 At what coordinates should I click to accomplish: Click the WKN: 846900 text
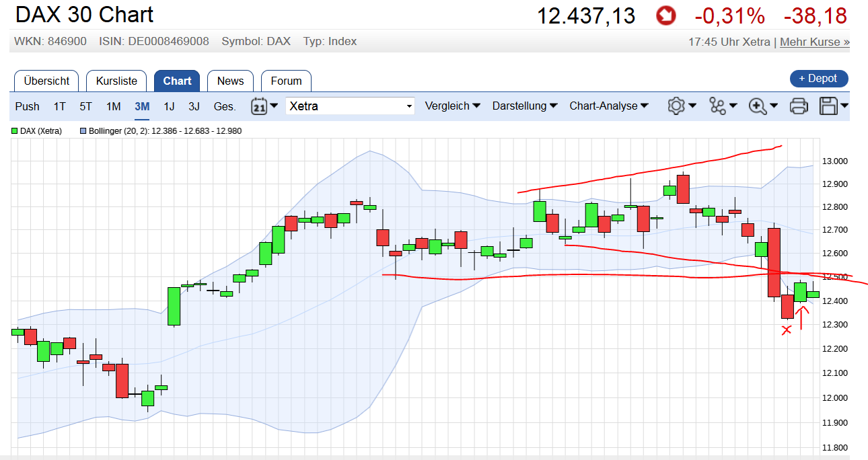point(50,42)
